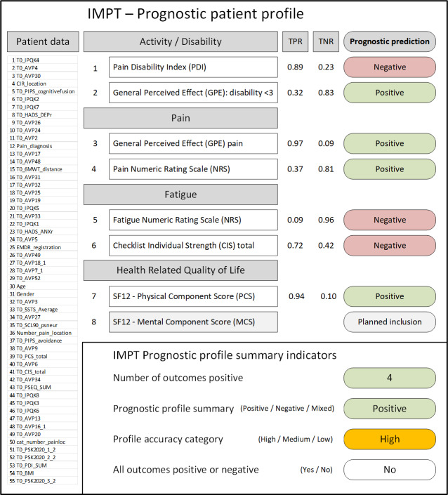Select the Fatigue section header
448x495 pixels.
(x=181, y=194)
